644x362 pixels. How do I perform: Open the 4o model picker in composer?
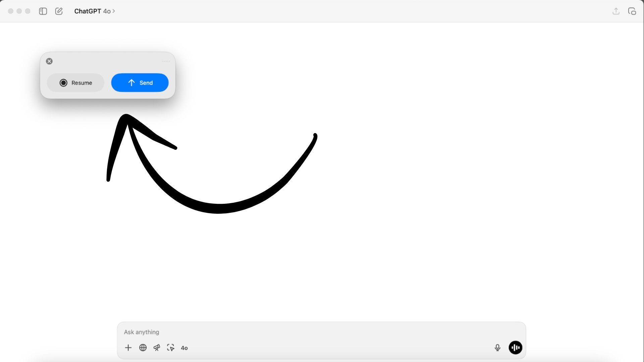pos(184,348)
